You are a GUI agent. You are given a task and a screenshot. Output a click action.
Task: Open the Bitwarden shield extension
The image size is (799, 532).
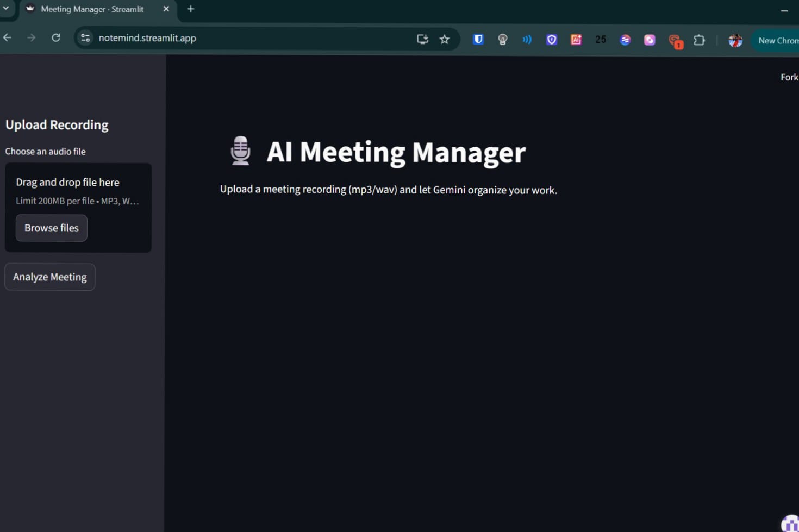click(478, 39)
